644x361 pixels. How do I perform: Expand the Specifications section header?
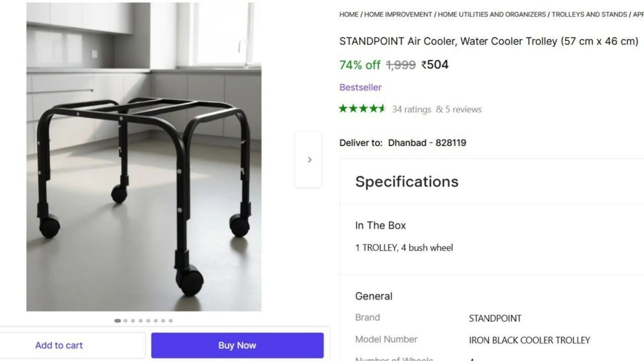[407, 182]
